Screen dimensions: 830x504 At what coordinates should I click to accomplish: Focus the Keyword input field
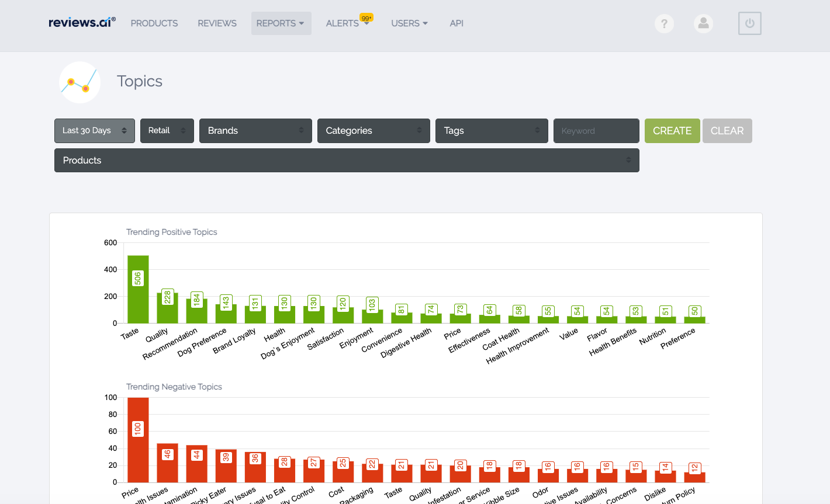point(596,131)
